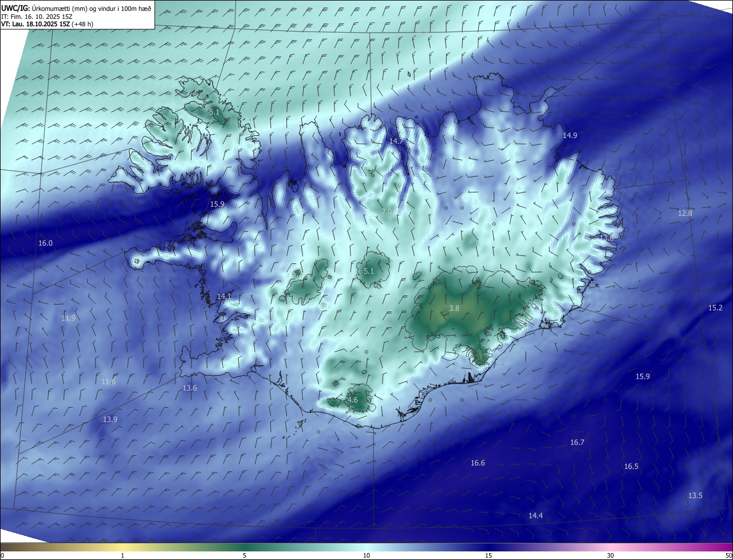Click the title line 'UWC/IG: Úrkomumætti (mm) og vindur í 100m hæð'

(76, 9)
